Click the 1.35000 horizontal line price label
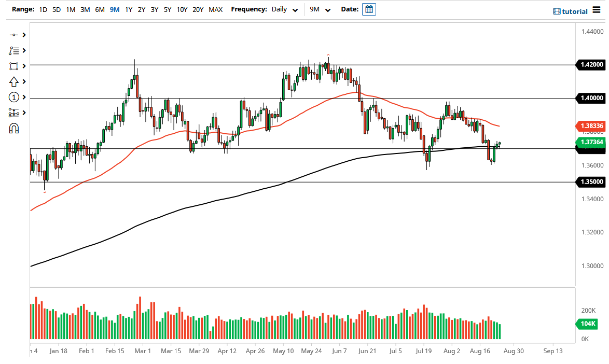The height and width of the screenshot is (364, 609). tap(590, 181)
